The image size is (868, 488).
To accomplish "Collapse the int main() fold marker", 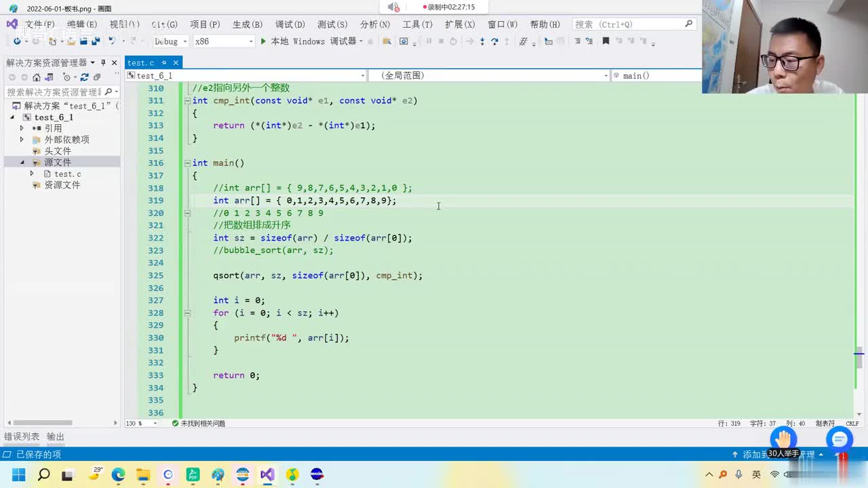I will tap(186, 163).
